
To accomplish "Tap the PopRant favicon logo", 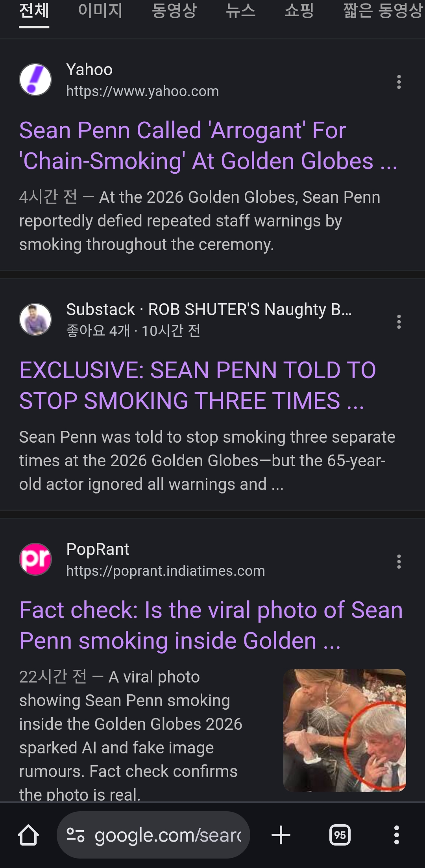I will (x=35, y=559).
